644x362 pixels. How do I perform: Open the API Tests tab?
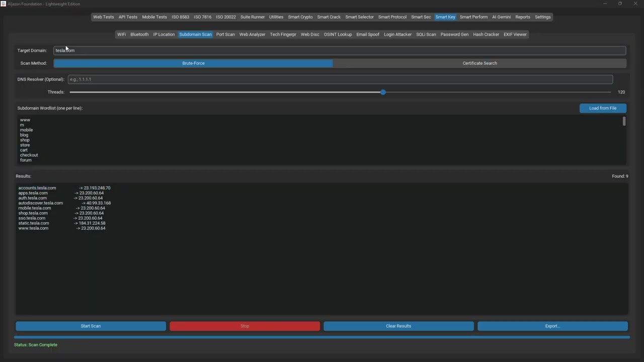[x=128, y=17]
